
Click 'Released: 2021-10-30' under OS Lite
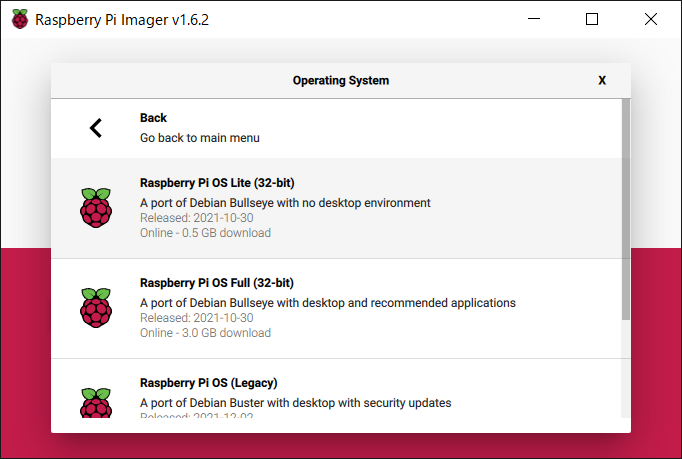point(197,218)
